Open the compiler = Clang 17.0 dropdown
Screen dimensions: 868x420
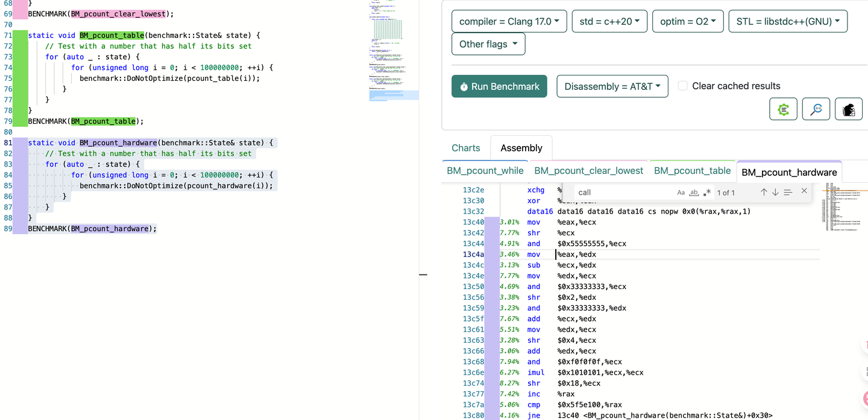pos(509,22)
